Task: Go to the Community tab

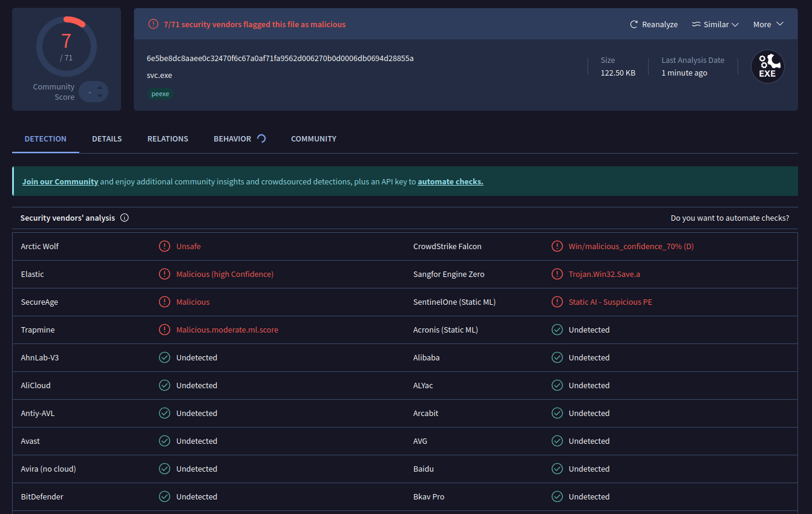Action: [313, 138]
